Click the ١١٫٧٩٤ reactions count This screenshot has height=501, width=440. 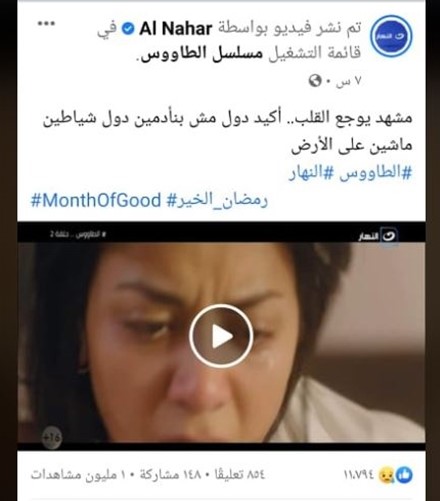(359, 475)
